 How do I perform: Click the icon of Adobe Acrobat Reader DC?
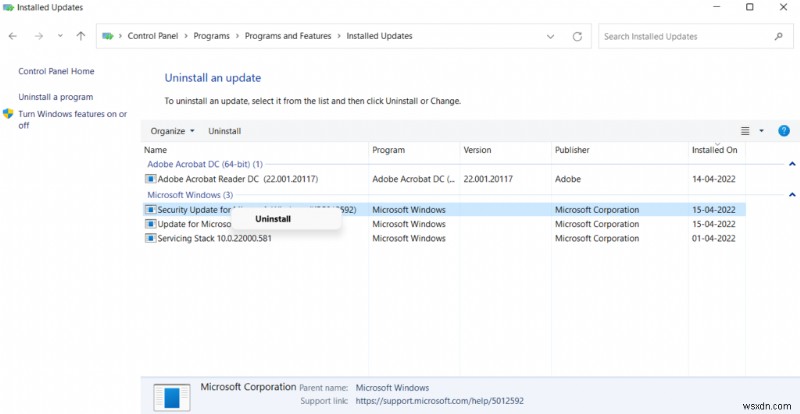point(150,179)
